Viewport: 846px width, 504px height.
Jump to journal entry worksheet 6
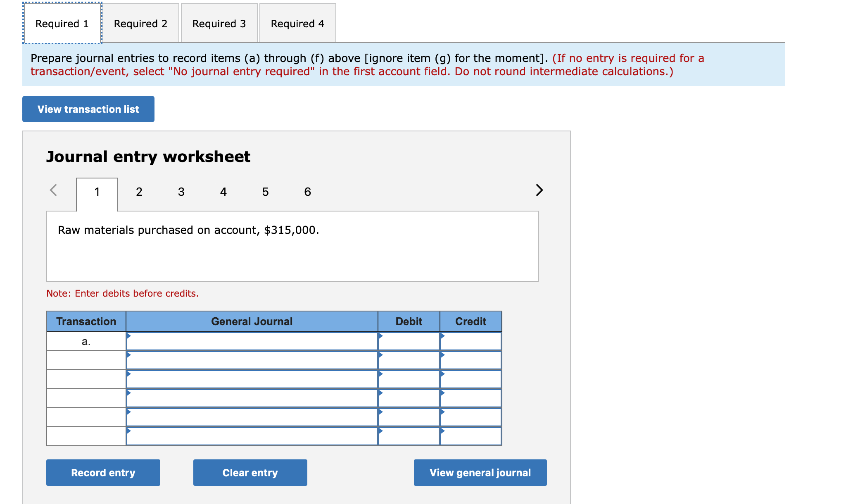tap(307, 192)
